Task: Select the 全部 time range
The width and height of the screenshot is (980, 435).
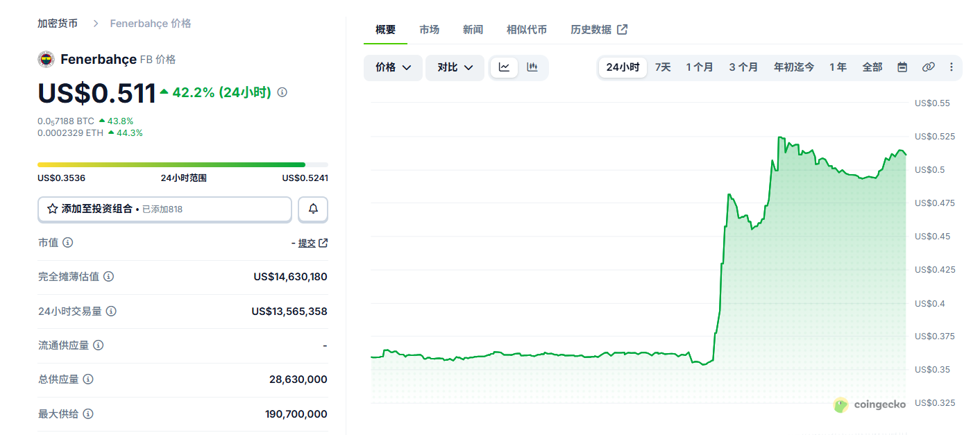Action: [x=872, y=67]
